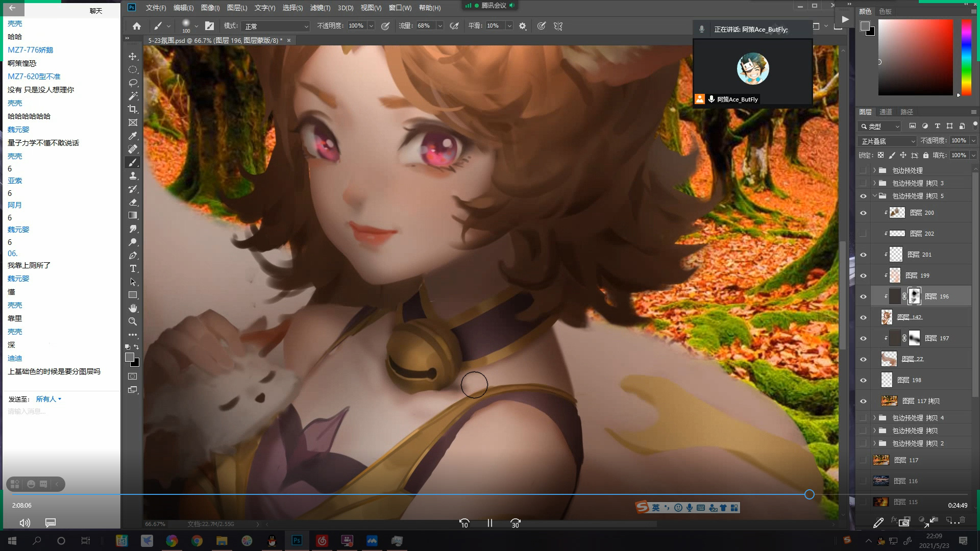
Task: Expand the 包边预处理 拷贝 3 group
Action: (874, 183)
